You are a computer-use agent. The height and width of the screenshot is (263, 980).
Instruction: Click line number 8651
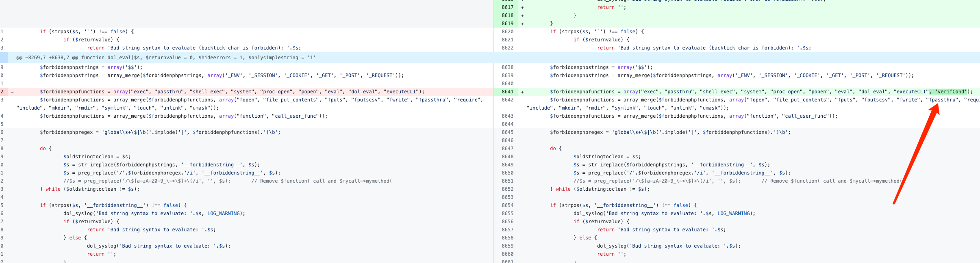pos(507,181)
